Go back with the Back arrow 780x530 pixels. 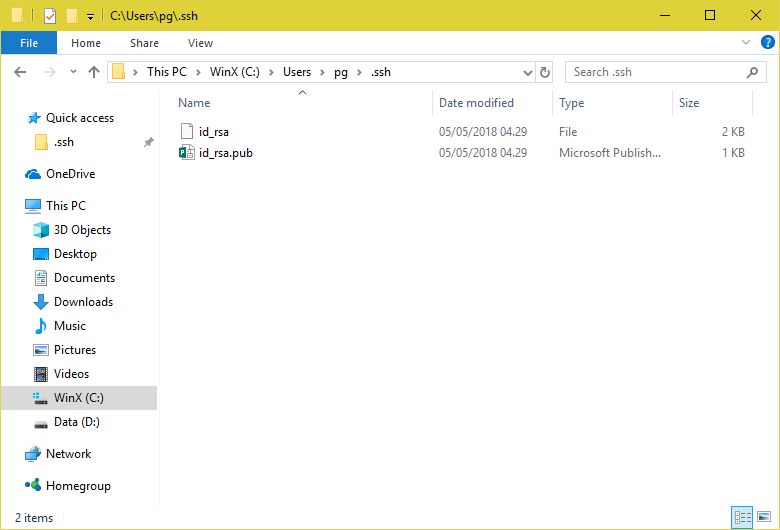click(20, 72)
